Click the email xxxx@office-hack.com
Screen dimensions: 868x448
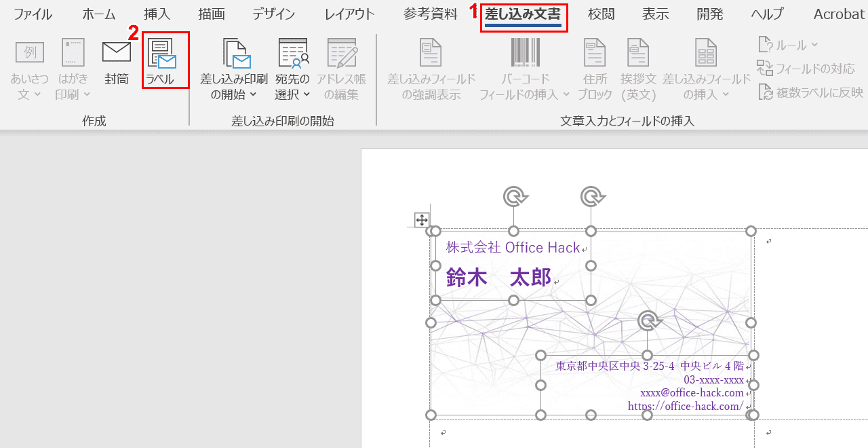click(x=692, y=393)
